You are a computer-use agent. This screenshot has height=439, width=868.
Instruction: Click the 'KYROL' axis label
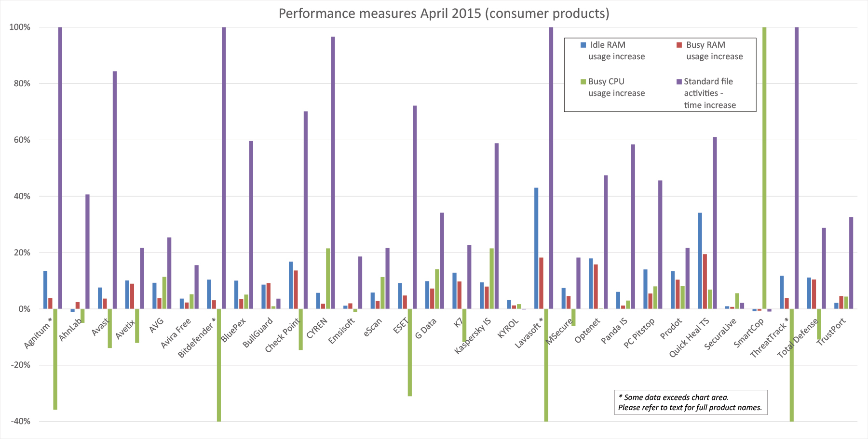508,328
